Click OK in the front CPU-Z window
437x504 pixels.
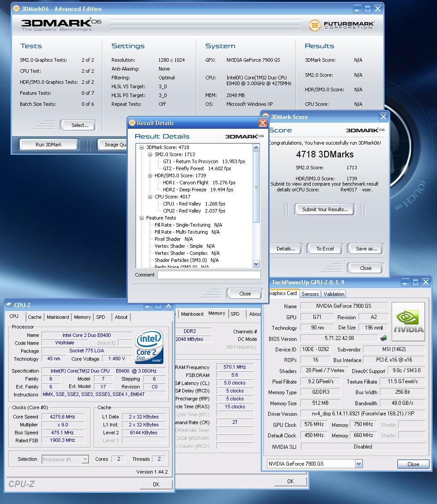pyautogui.click(x=156, y=485)
